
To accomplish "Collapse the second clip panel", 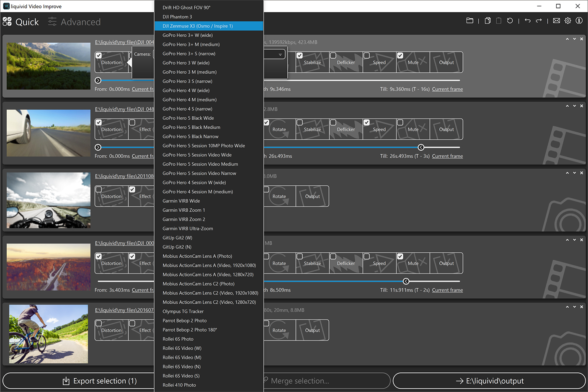I will (x=567, y=106).
